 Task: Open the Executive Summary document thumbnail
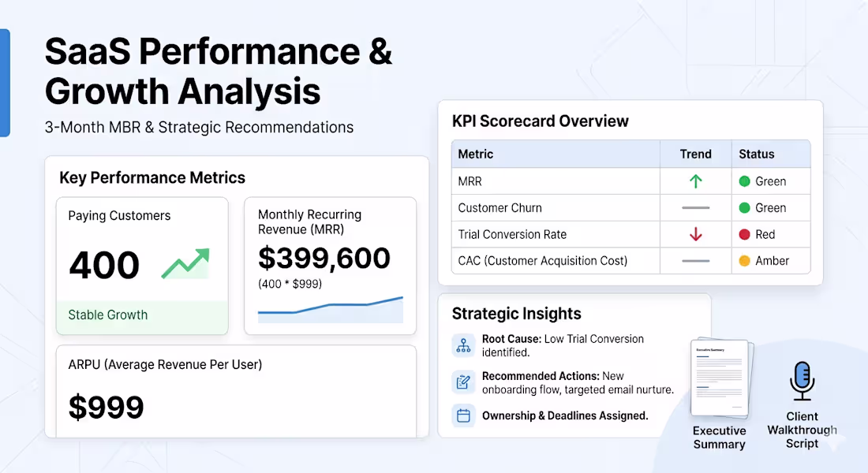pos(720,378)
